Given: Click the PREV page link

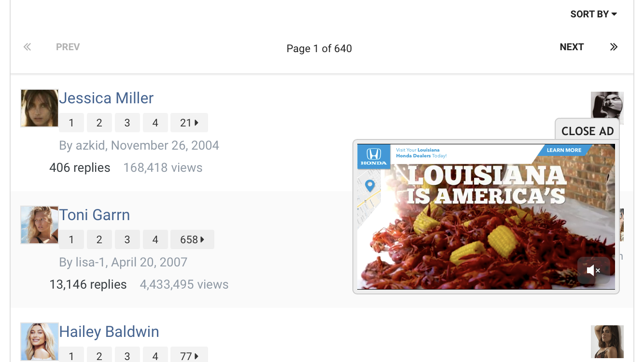Looking at the screenshot, I should 68,47.
